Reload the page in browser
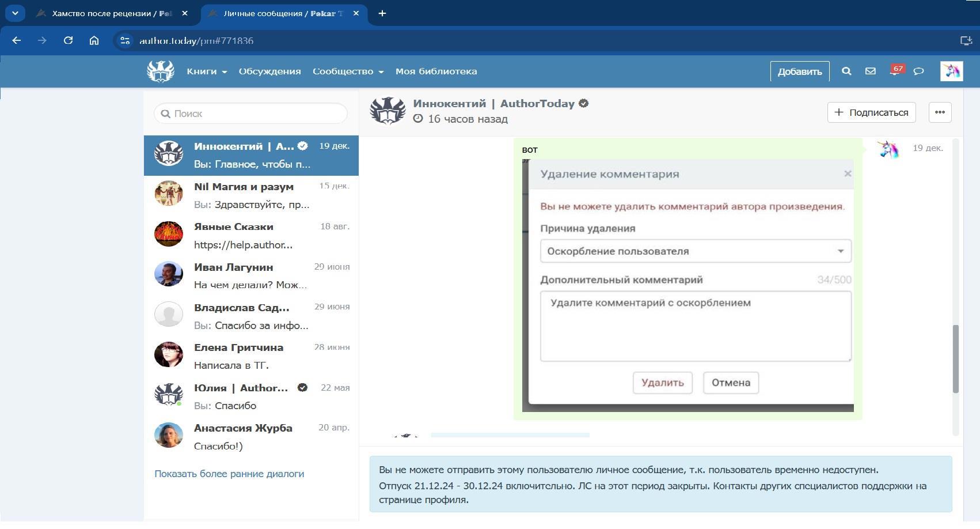980x529 pixels. (68, 40)
